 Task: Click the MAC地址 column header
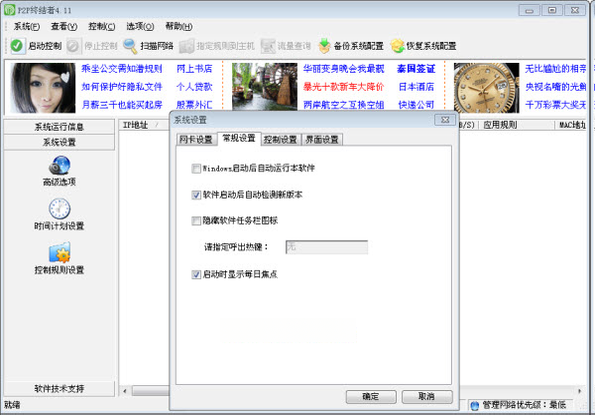point(572,125)
